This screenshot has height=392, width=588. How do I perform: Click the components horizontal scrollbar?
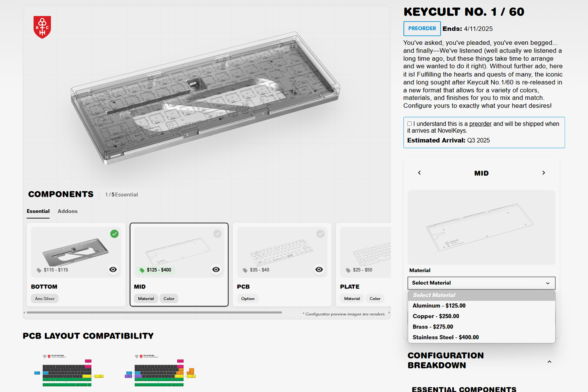coord(154,313)
